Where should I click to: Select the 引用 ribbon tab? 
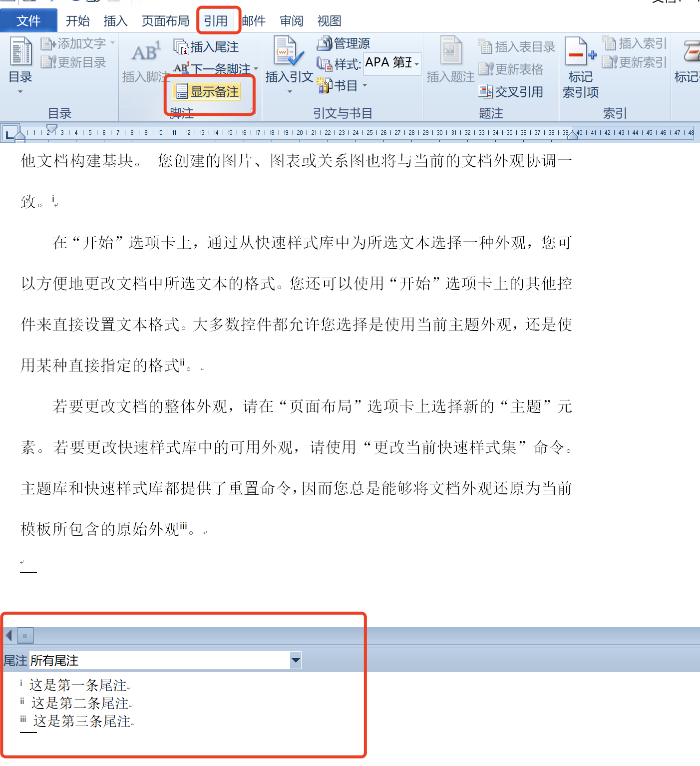point(216,21)
